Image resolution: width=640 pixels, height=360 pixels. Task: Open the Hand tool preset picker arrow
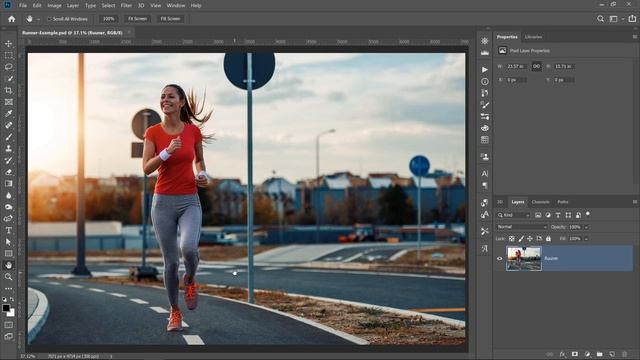tap(38, 19)
